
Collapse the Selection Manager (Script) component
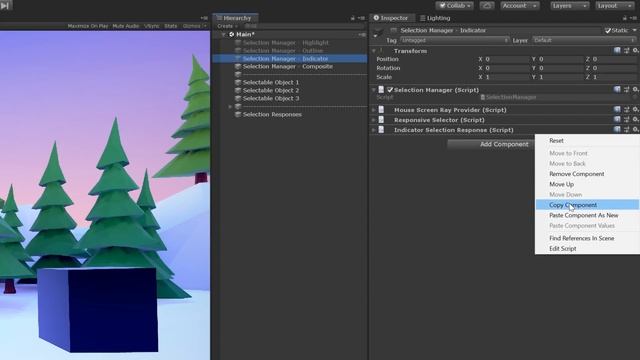[x=374, y=90]
